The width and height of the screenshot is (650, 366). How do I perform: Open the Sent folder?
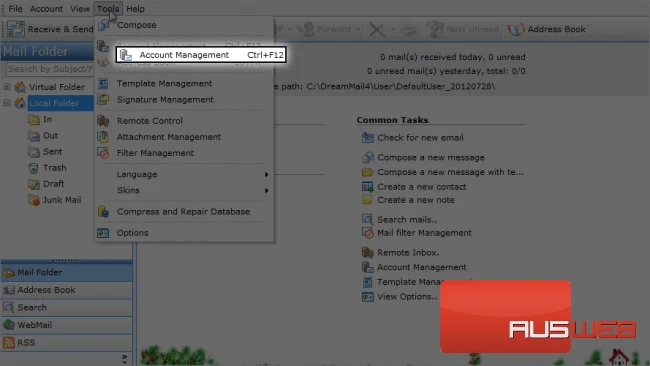click(53, 152)
